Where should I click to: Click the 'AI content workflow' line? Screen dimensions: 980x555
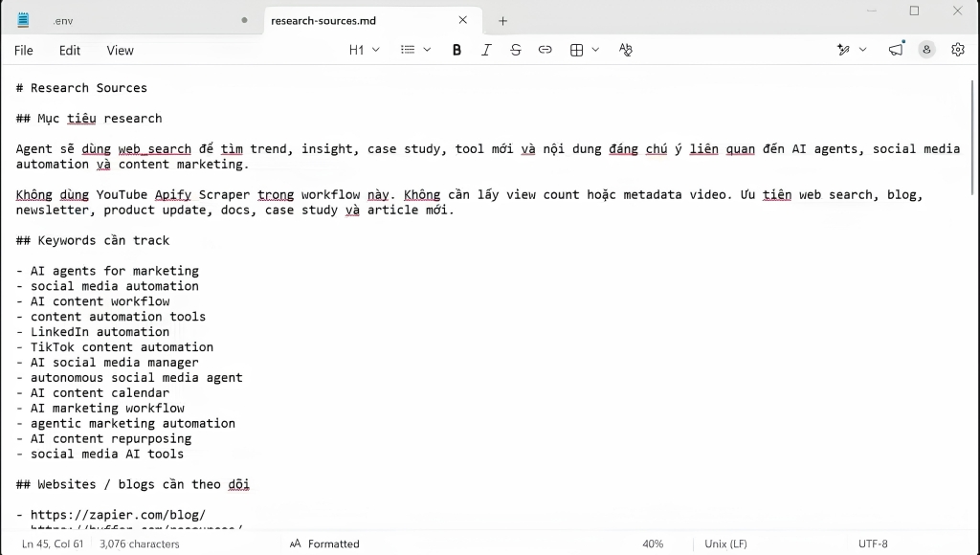[93, 301]
